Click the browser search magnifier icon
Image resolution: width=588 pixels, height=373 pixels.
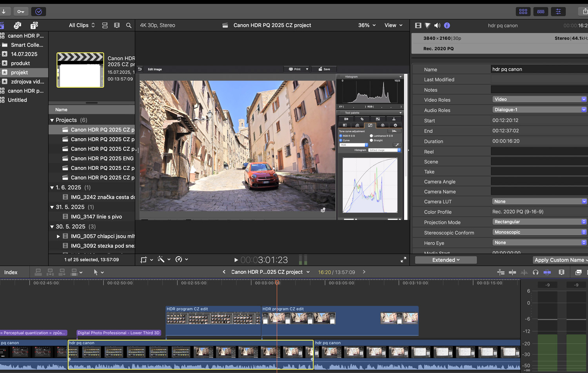[129, 25]
